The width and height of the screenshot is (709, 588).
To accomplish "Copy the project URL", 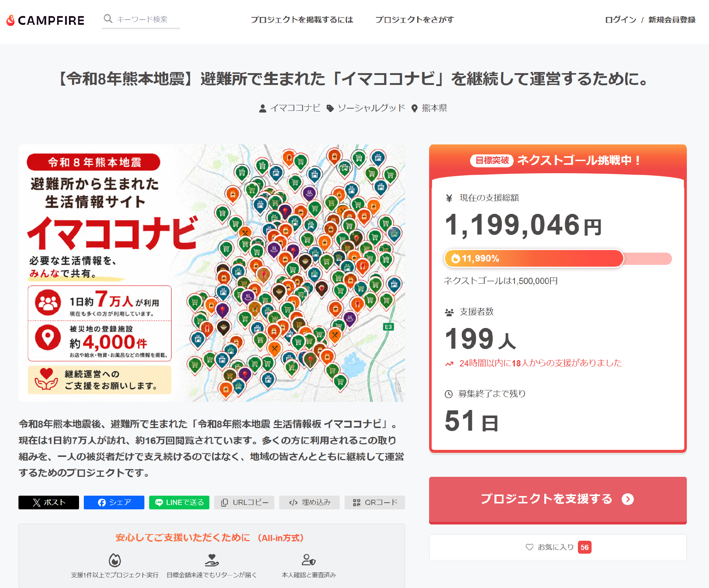I will [244, 502].
